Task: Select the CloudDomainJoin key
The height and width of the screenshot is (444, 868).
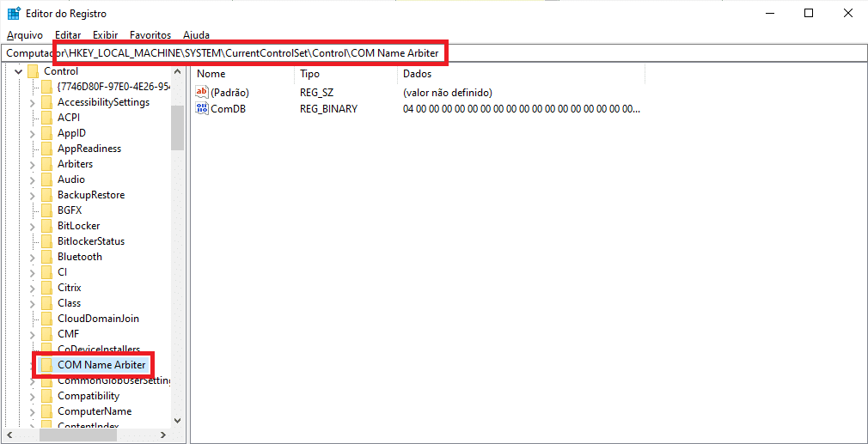Action: click(98, 319)
